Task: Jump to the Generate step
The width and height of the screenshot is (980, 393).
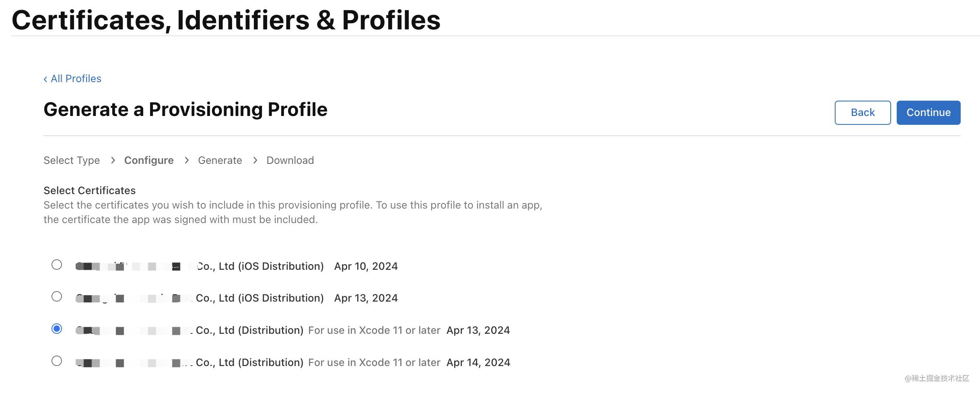Action: point(220,160)
